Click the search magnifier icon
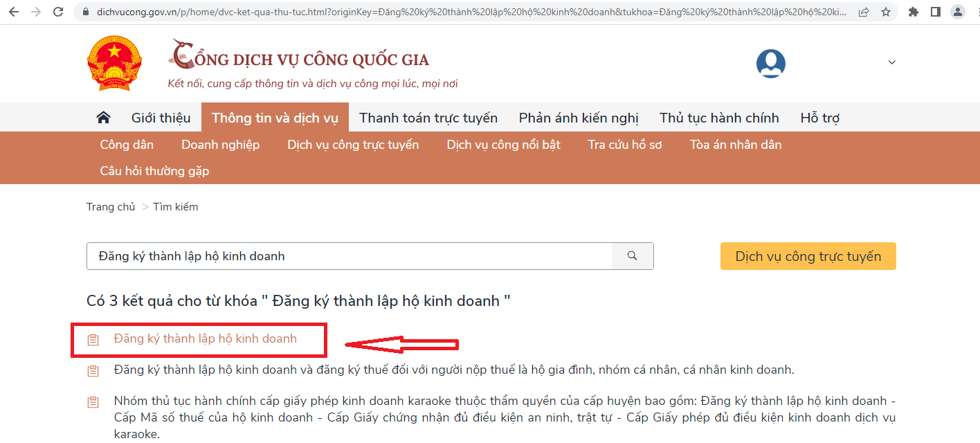This screenshot has height=443, width=980. pyautogui.click(x=632, y=256)
